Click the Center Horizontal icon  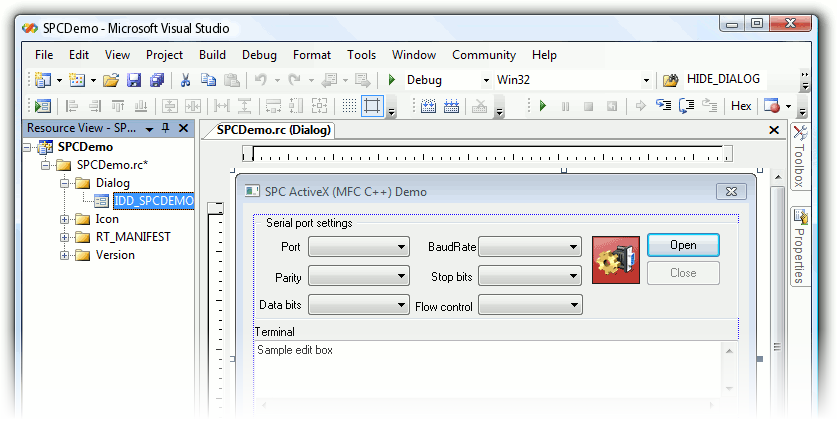193,106
